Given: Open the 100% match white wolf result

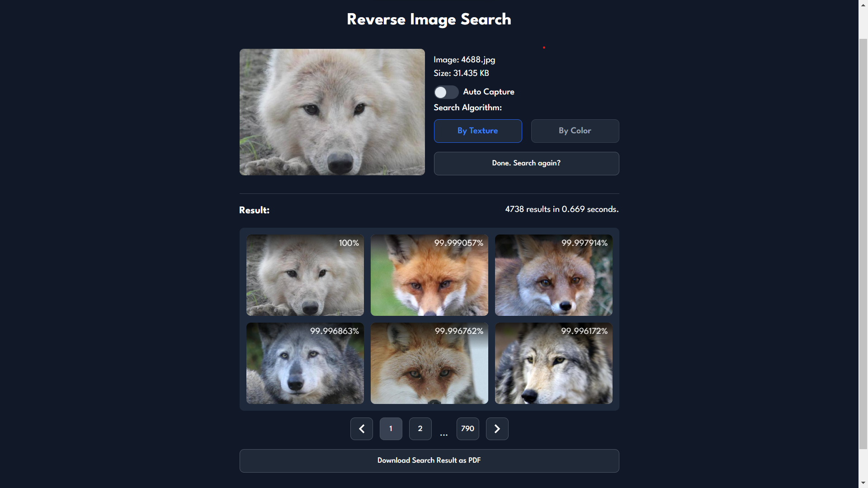Looking at the screenshot, I should pyautogui.click(x=305, y=275).
